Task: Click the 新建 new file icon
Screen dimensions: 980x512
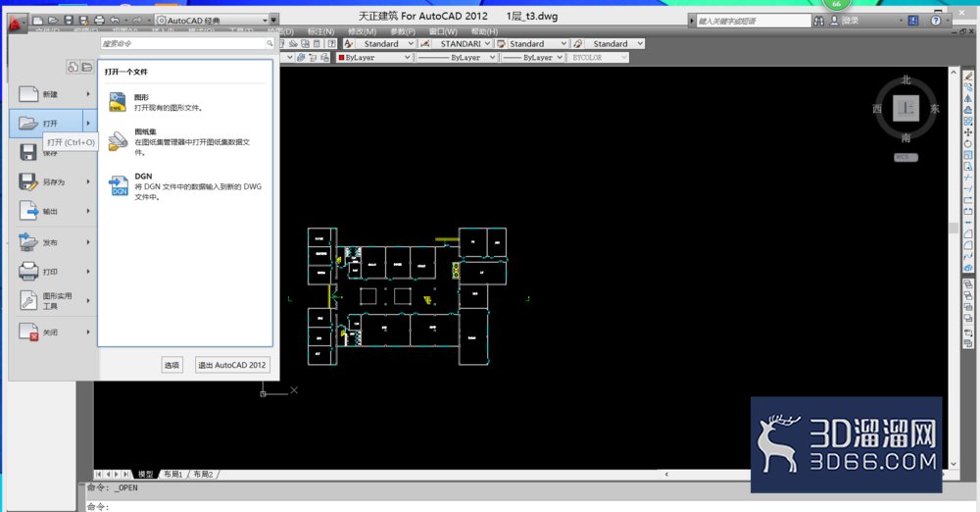Action: [28, 94]
